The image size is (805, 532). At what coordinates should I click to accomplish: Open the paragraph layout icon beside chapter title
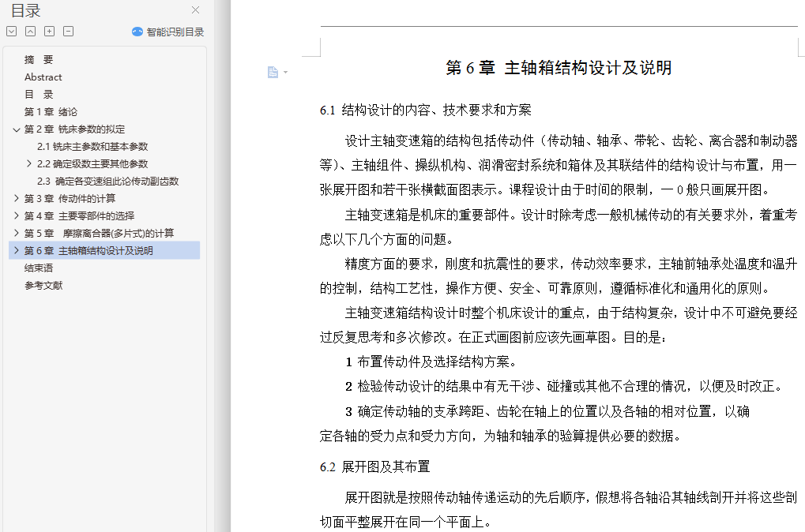point(273,73)
